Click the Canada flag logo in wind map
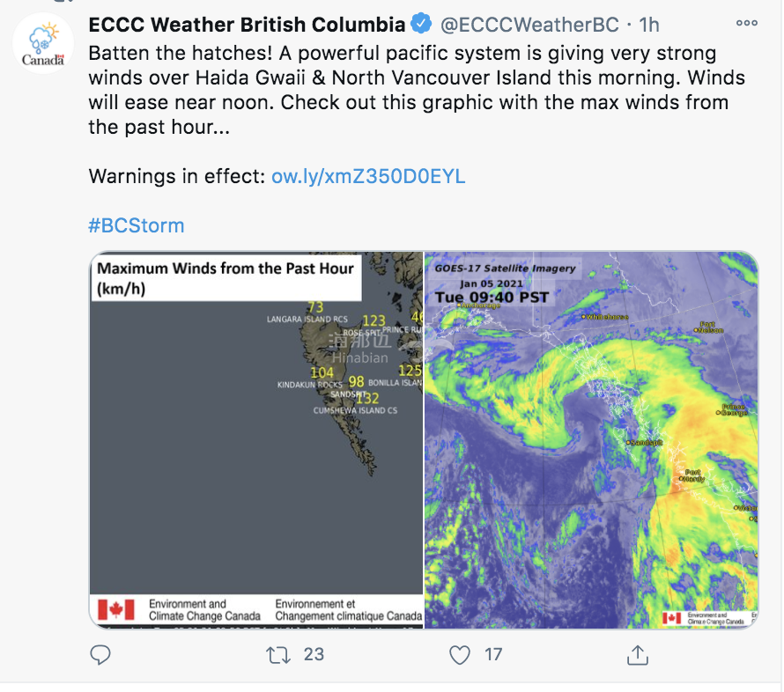The image size is (784, 692). [115, 609]
